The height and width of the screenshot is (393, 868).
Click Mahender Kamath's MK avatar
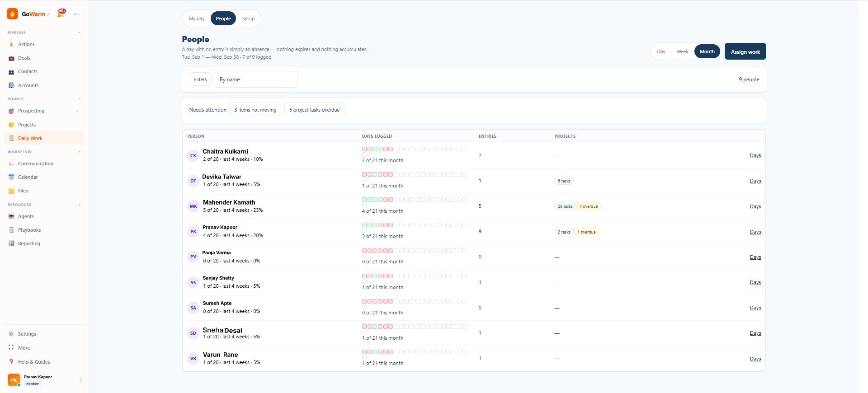tap(193, 206)
